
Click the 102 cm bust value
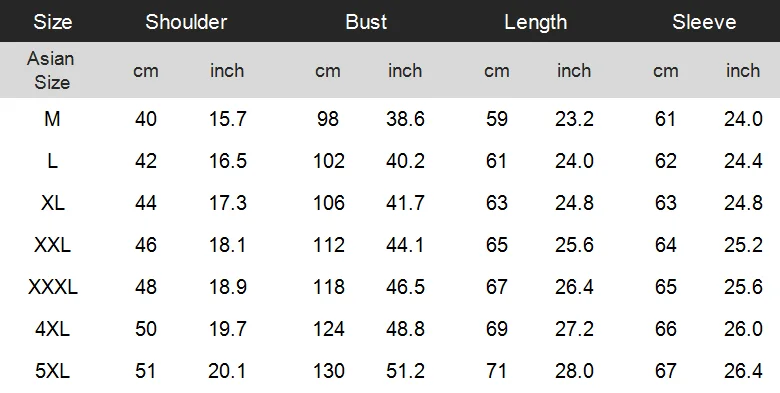coord(329,161)
